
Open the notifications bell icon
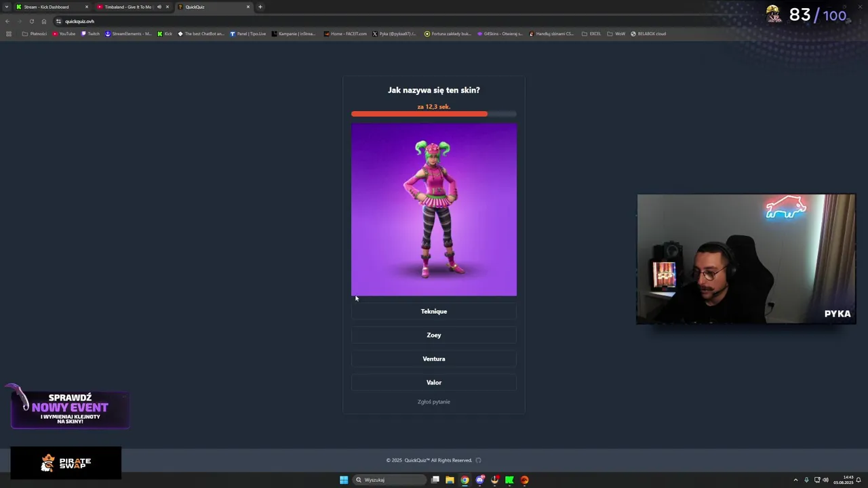click(859, 480)
